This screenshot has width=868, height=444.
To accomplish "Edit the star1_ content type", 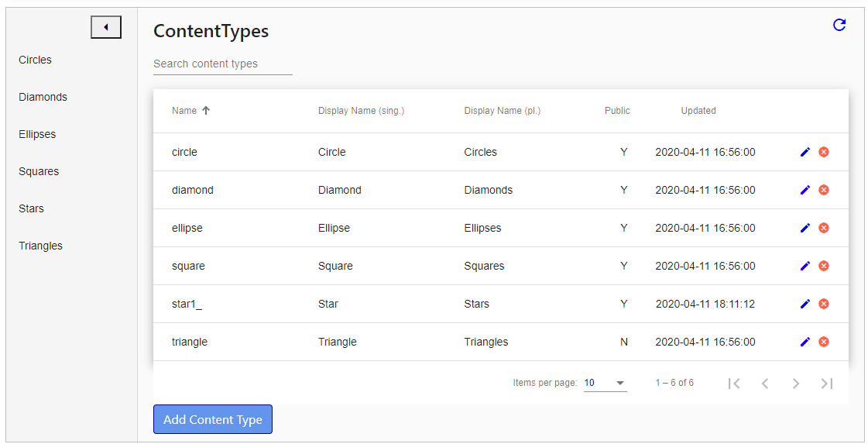I will click(x=805, y=304).
